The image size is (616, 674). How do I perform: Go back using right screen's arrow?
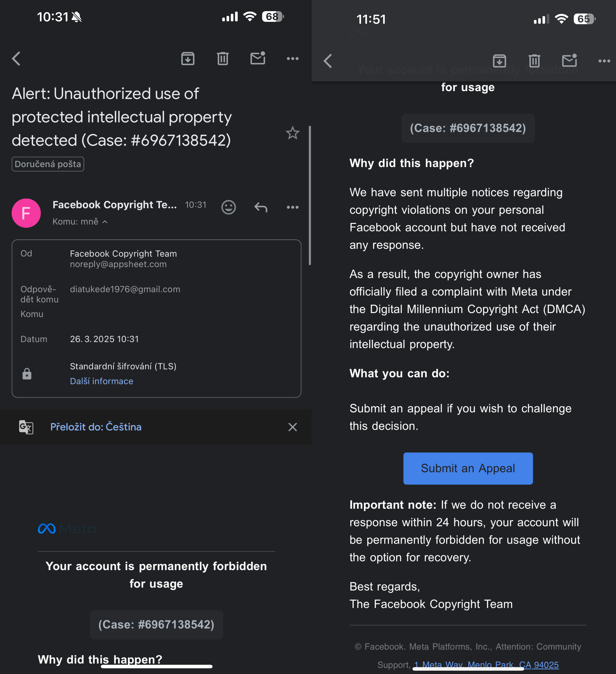point(328,61)
